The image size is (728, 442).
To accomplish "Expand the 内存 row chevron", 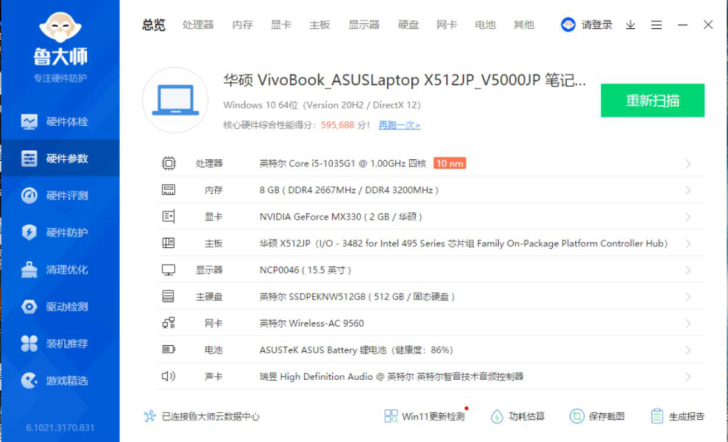I will [688, 190].
